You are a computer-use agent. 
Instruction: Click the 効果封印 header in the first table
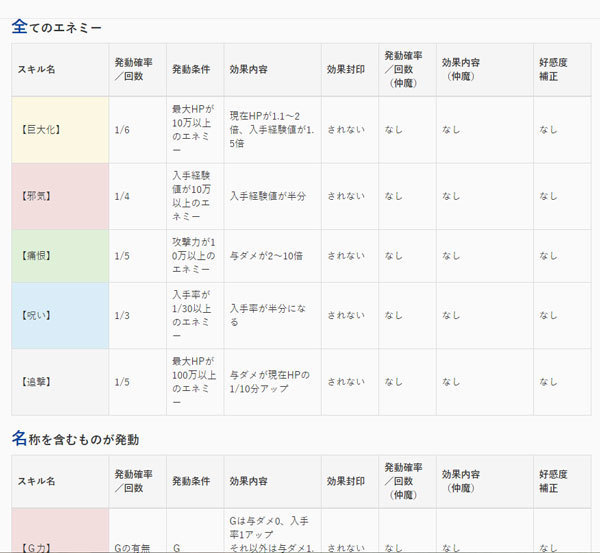tap(345, 69)
